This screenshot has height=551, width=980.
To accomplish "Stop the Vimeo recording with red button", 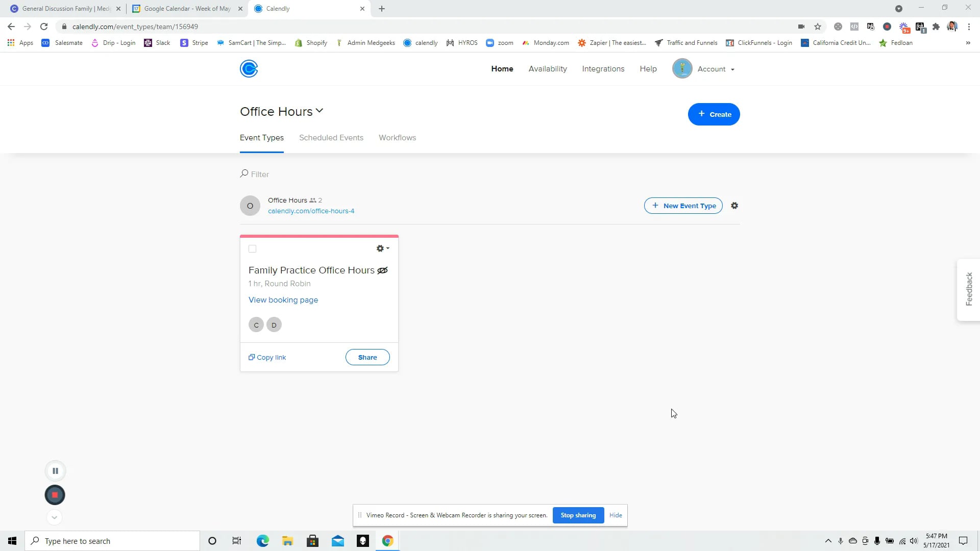I will click(55, 495).
